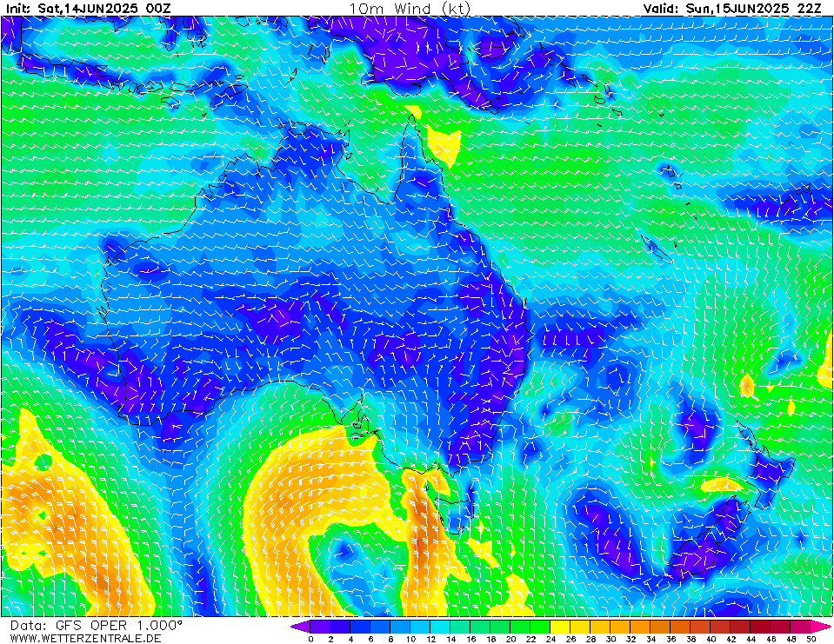834x644 pixels.
Task: Click the 'Data: GFS OPER 1.000°' label
Action: (97, 626)
